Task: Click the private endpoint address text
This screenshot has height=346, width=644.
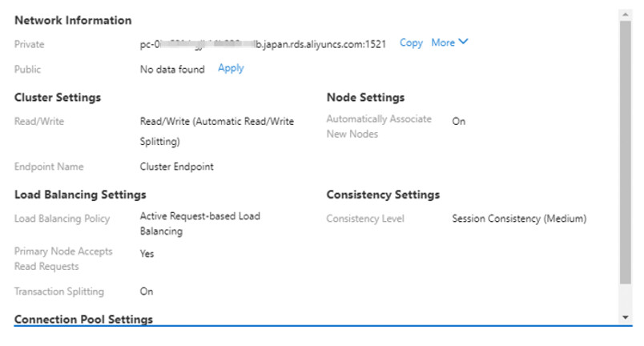Action: pyautogui.click(x=264, y=44)
